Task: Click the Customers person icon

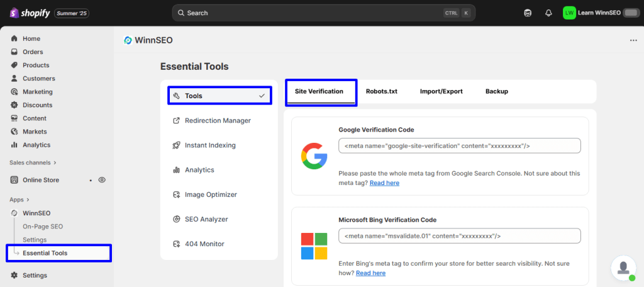Action: click(x=14, y=78)
